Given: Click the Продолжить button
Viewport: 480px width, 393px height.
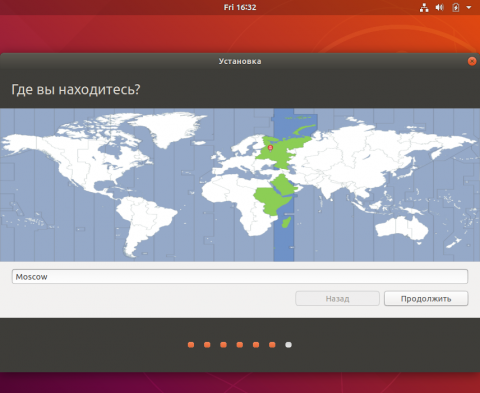Looking at the screenshot, I should tap(426, 298).
